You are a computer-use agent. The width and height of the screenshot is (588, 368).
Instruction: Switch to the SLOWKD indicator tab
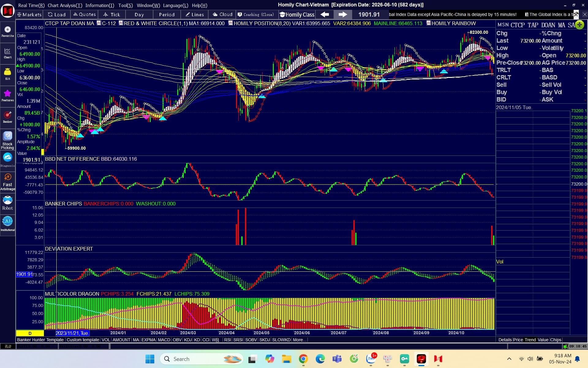tap(281, 340)
